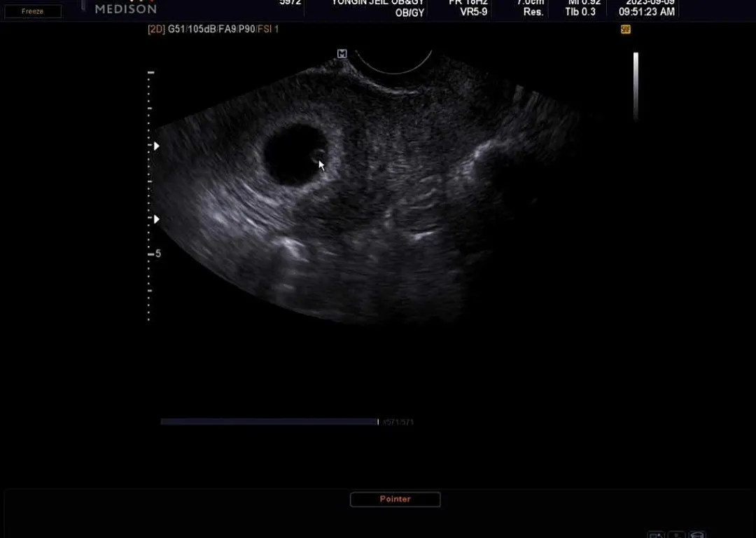Click the OB/GY application label
Screen dimensions: 756x538
[409, 13]
